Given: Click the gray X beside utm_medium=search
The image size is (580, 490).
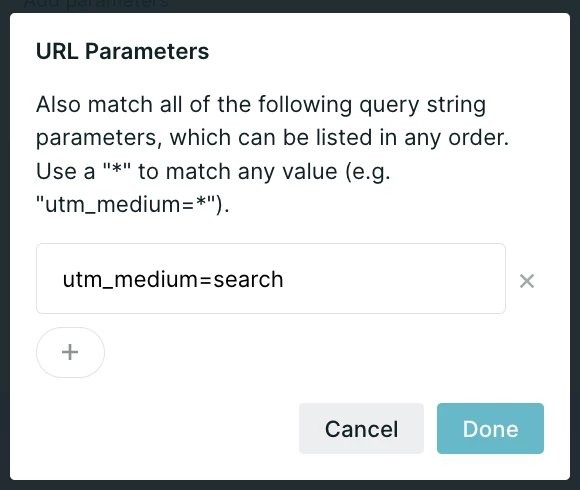Looking at the screenshot, I should click(x=527, y=281).
